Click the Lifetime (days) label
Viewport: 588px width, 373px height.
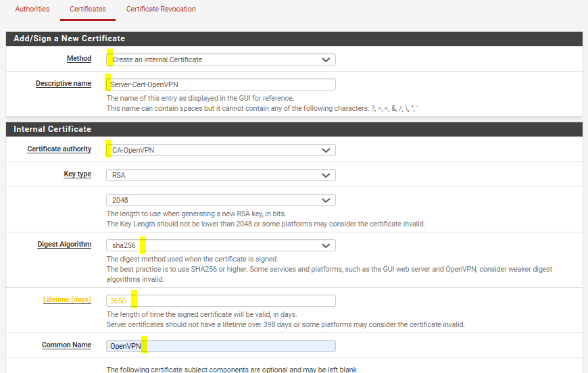67,299
